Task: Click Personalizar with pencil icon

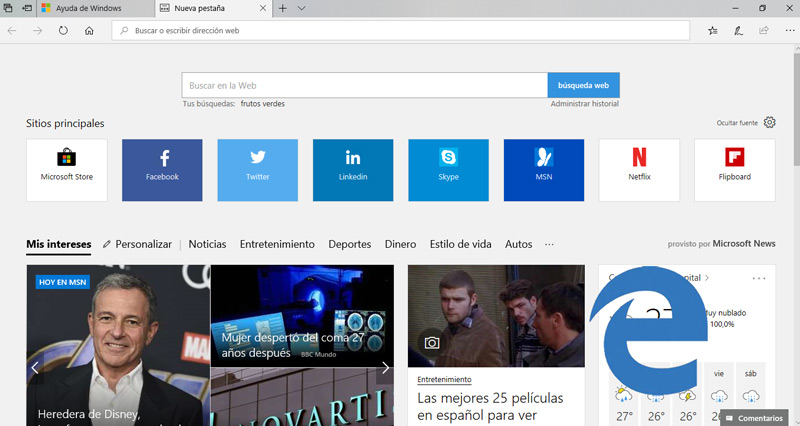Action: pos(137,244)
